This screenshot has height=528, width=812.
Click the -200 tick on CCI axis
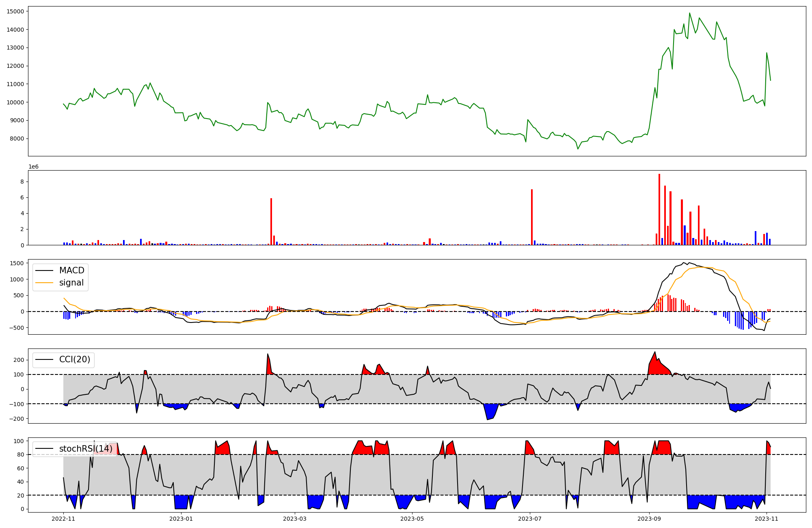(x=17, y=419)
